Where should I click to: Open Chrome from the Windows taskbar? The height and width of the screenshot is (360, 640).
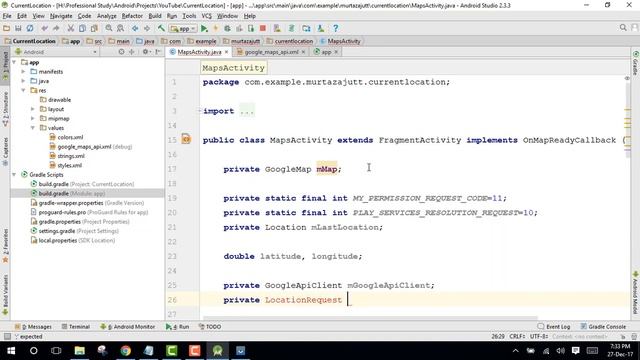click(125, 351)
